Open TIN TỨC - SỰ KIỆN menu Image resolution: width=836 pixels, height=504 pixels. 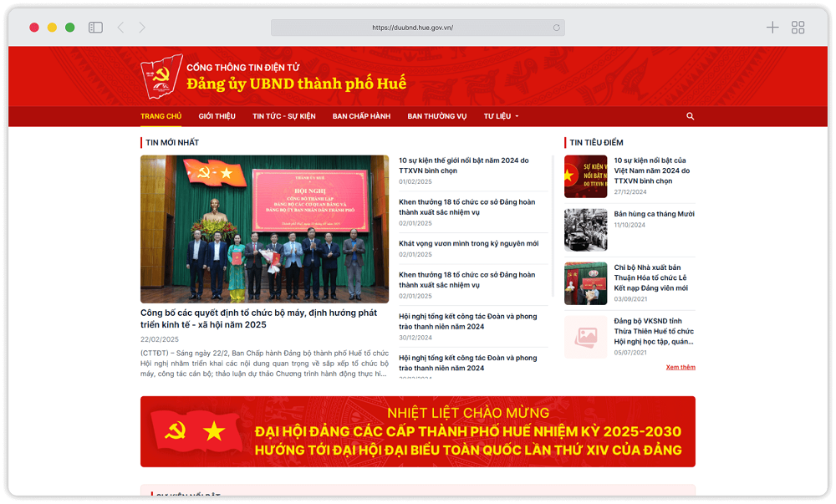(x=283, y=116)
